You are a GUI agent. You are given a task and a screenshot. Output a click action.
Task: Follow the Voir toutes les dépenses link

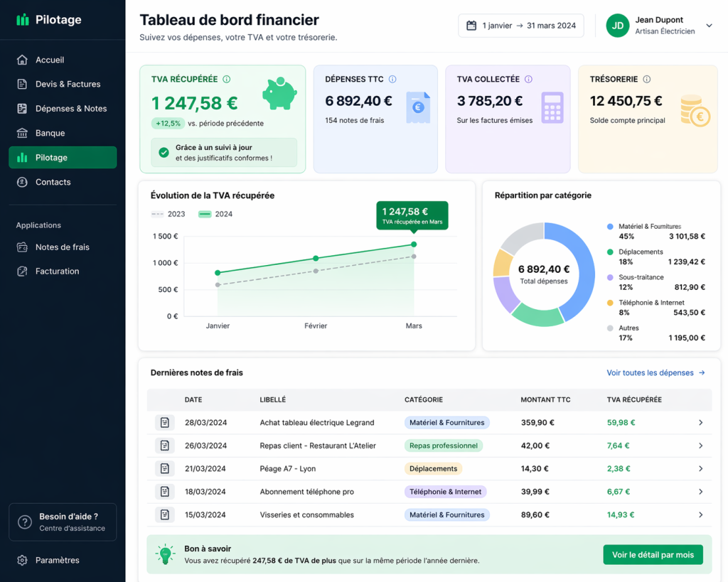(655, 372)
